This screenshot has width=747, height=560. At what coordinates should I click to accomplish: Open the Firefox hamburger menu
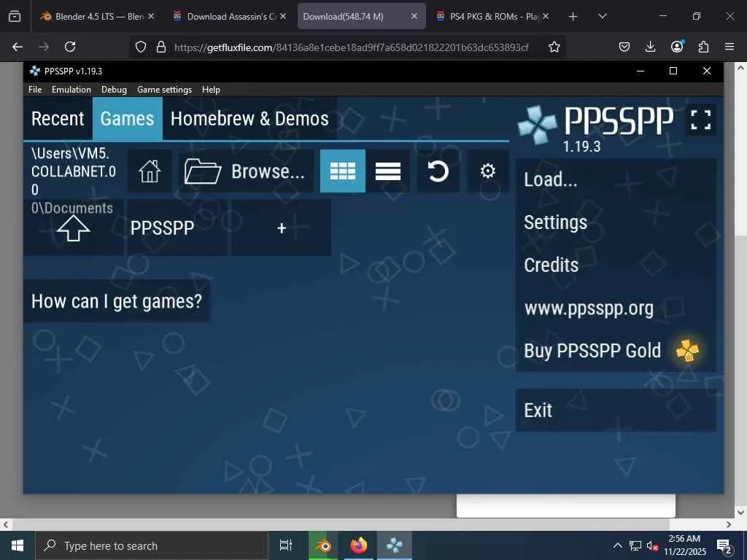click(x=729, y=47)
